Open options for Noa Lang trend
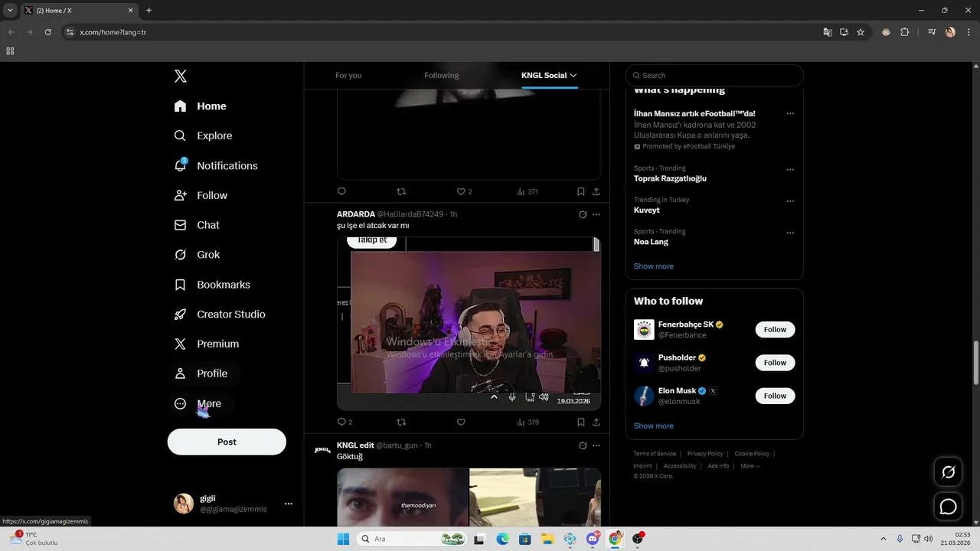 [790, 233]
